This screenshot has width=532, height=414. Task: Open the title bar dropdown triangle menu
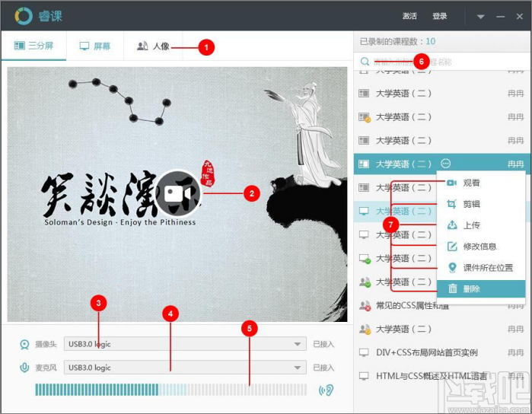[x=480, y=17]
